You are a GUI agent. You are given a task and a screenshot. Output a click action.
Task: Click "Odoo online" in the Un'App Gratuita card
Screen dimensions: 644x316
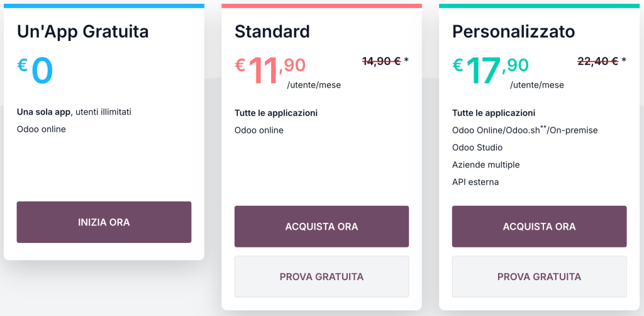pos(41,129)
